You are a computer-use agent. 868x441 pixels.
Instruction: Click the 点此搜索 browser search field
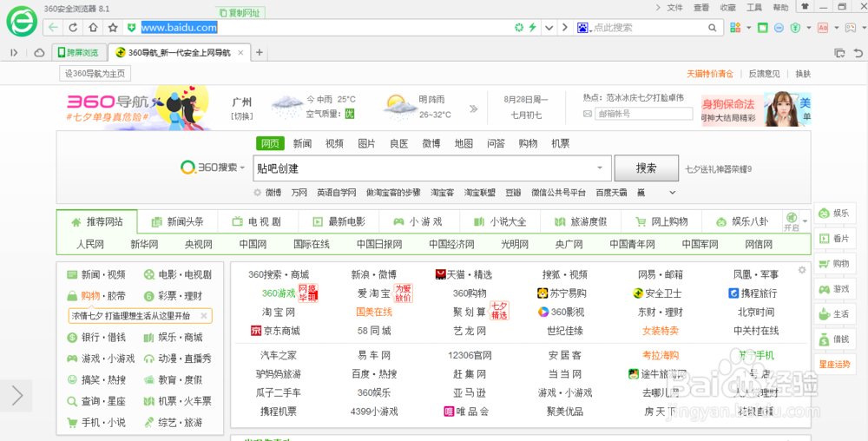(x=648, y=27)
